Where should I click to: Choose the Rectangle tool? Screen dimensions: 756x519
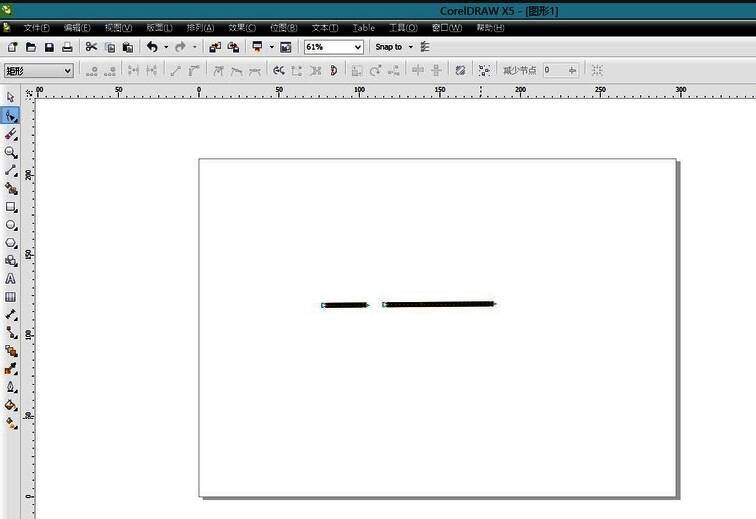tap(11, 207)
